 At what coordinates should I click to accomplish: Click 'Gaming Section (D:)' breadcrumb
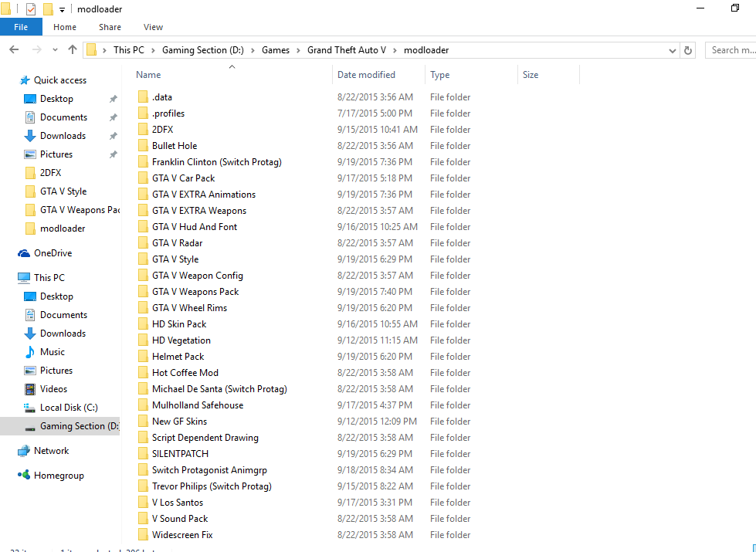pyautogui.click(x=203, y=50)
